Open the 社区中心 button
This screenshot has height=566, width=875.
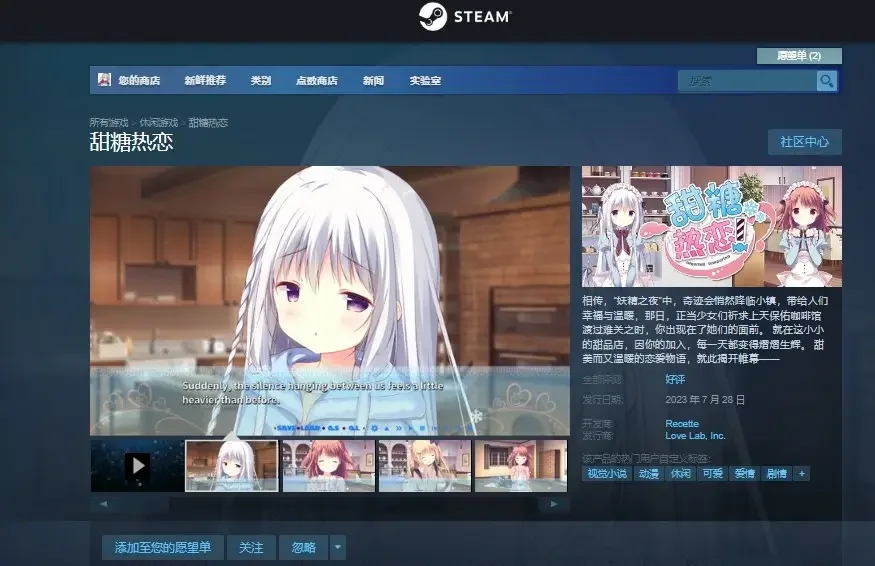coord(805,142)
